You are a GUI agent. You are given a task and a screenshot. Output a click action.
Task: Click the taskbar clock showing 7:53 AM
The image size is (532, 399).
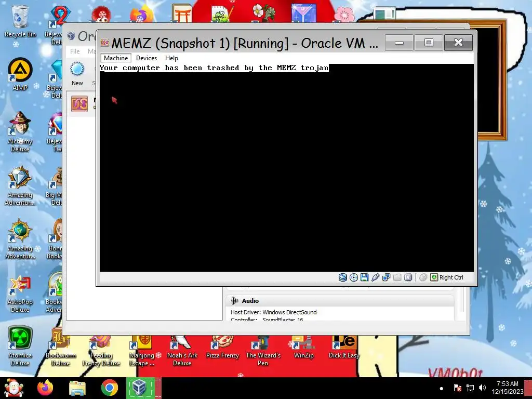click(507, 388)
